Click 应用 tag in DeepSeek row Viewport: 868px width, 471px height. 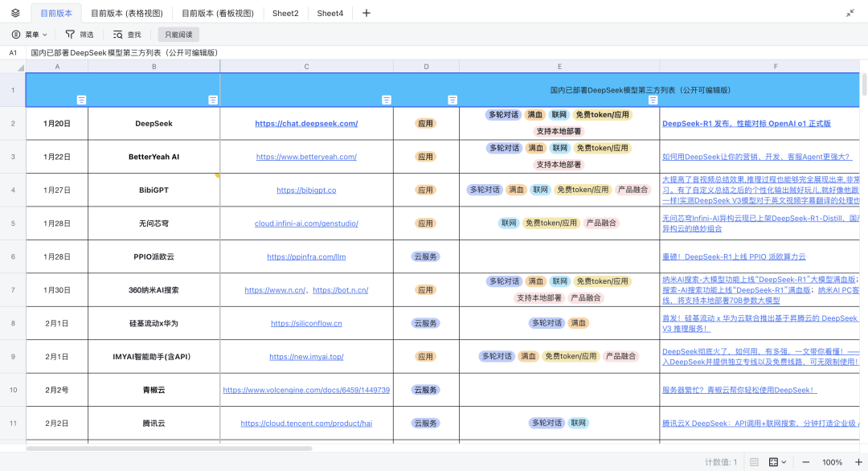[426, 124]
